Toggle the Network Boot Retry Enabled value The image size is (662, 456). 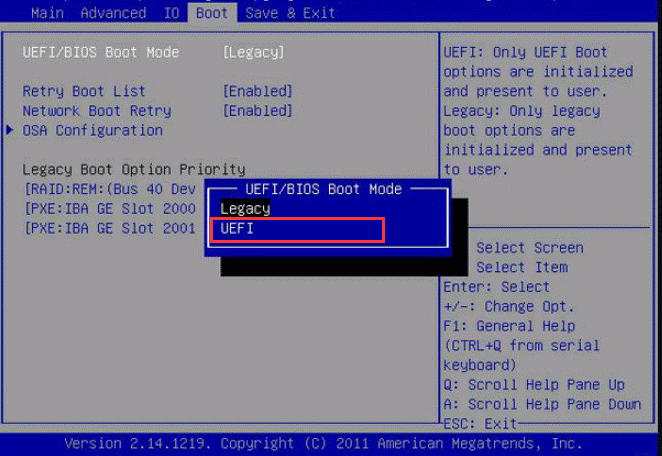pos(257,111)
